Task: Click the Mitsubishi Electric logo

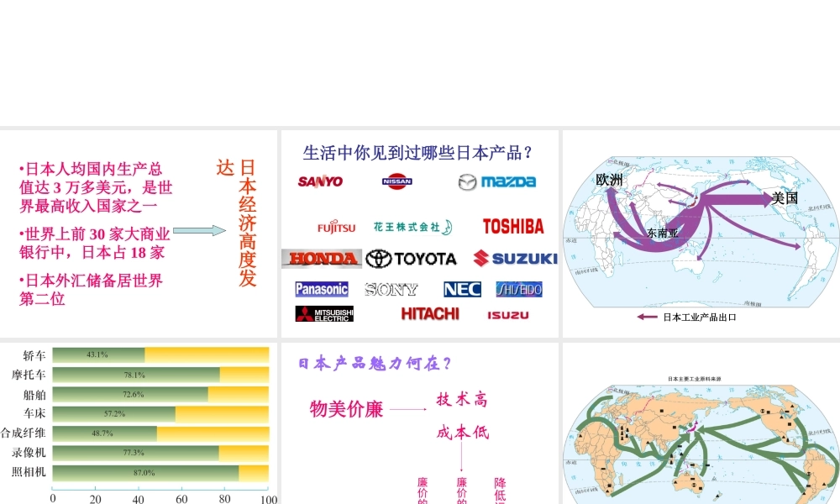Action: click(x=324, y=314)
